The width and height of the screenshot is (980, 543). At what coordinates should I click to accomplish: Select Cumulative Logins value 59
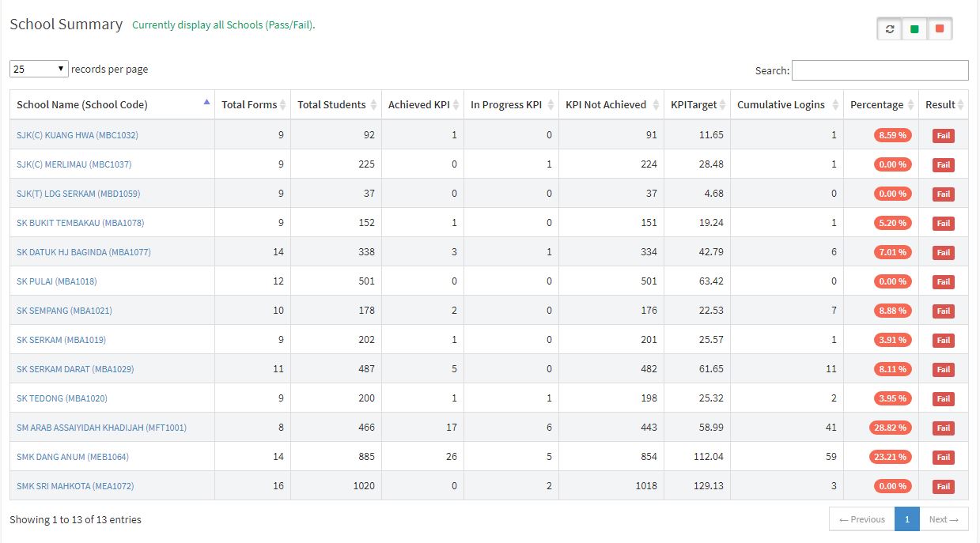click(x=831, y=457)
